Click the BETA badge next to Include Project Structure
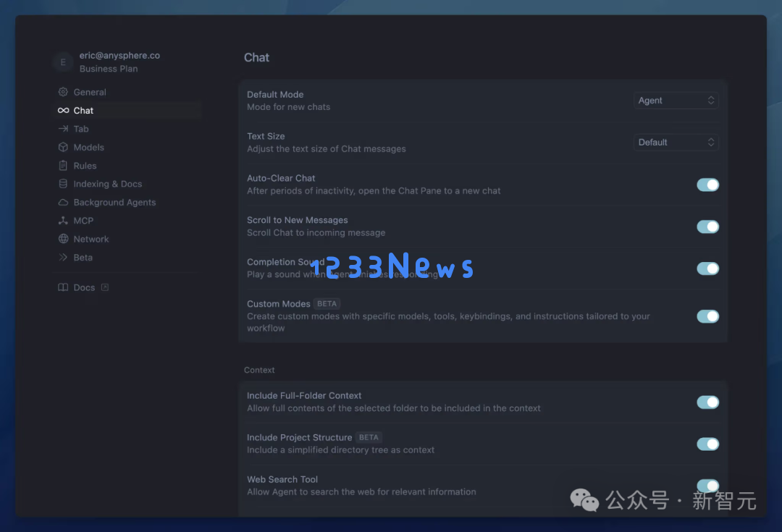This screenshot has width=782, height=532. [369, 437]
